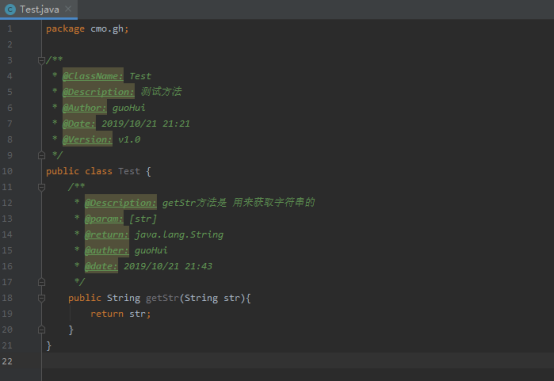Click the @Author: tag
The image size is (554, 381).
coord(84,108)
